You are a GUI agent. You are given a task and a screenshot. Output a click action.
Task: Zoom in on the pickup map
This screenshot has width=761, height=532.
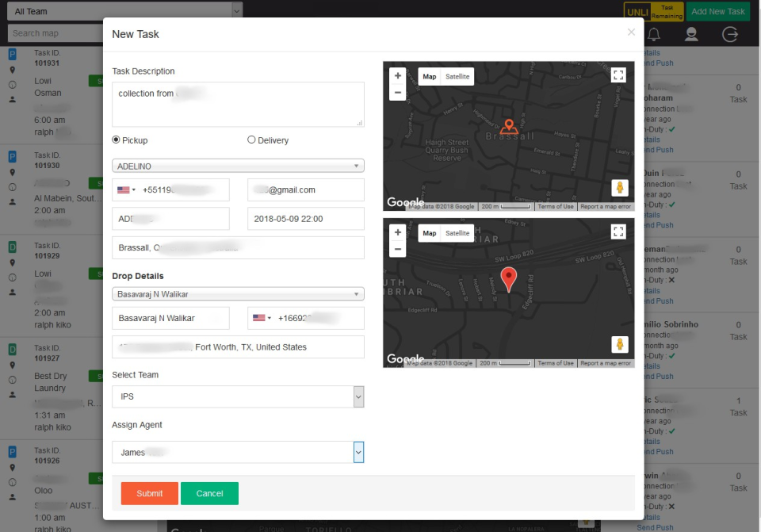(x=397, y=76)
